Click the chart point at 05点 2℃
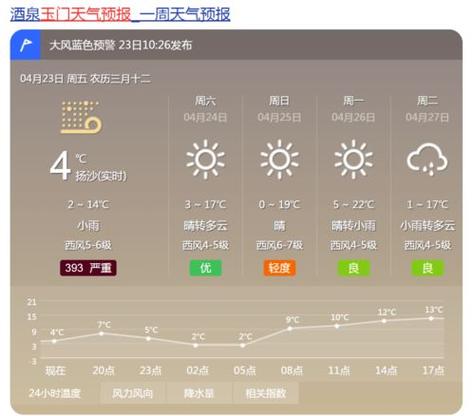Image resolution: width=474 pixels, height=416 pixels. point(243,345)
